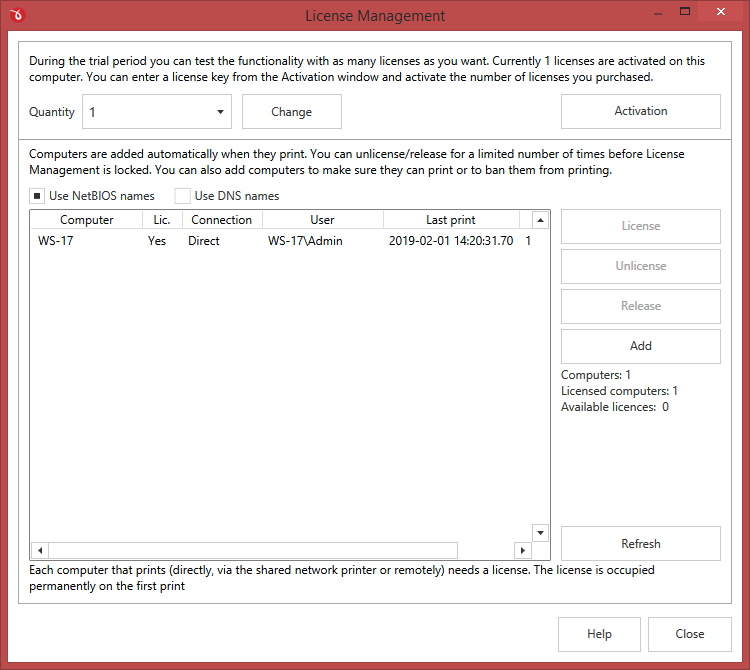Click the Licensed computers: 1 text
Viewport: 750px width, 670px height.
(619, 391)
